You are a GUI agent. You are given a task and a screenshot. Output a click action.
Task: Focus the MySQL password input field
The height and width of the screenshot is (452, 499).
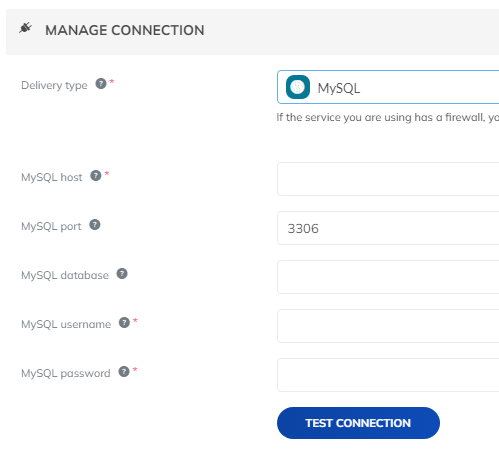coord(388,375)
